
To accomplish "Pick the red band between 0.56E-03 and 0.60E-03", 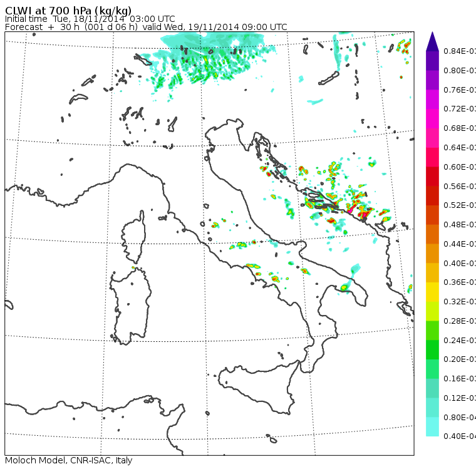I will point(432,177).
